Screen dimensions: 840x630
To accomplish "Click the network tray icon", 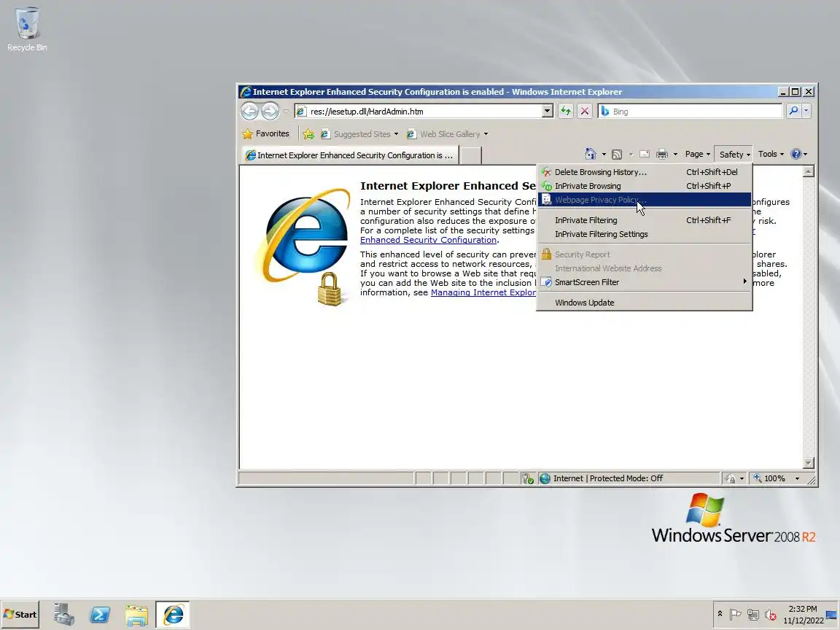I will [x=752, y=615].
